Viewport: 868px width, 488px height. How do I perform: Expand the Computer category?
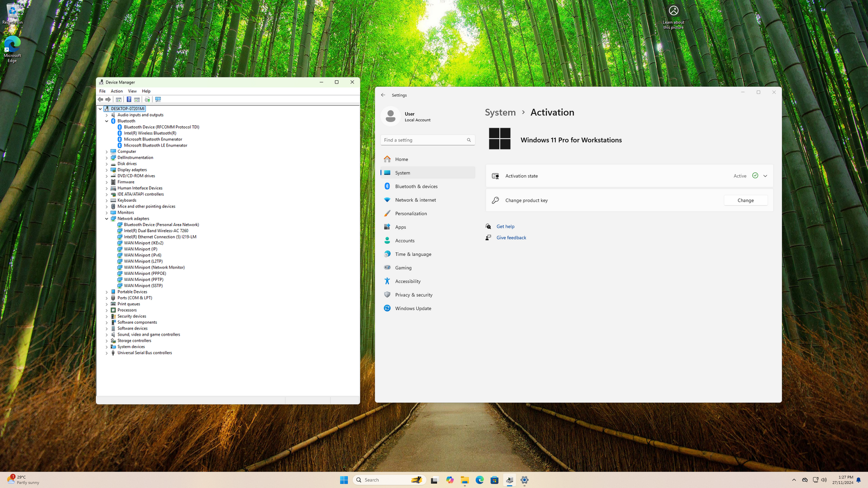tap(107, 151)
